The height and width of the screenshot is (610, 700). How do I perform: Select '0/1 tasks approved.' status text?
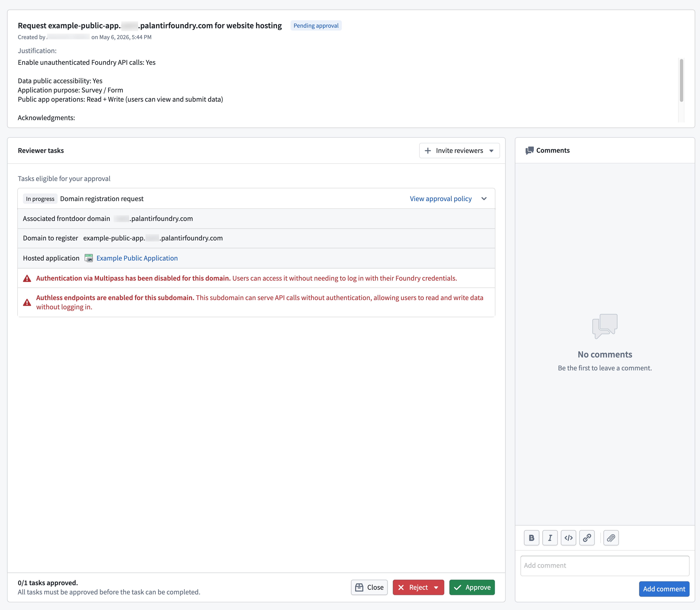(x=48, y=583)
